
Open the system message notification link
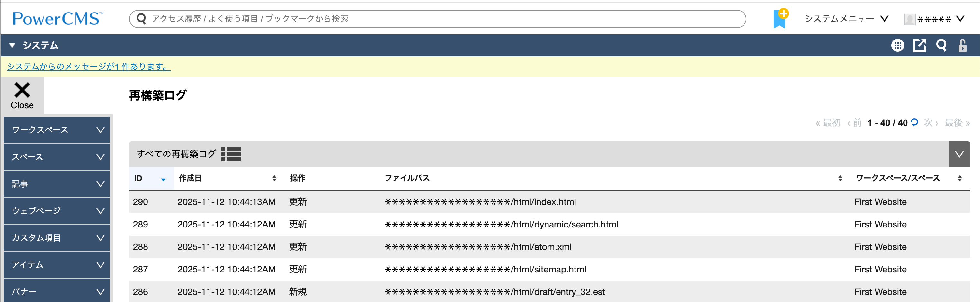point(89,67)
